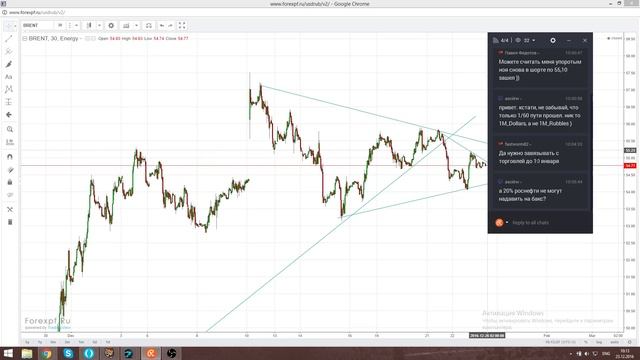Click the redo arrow in top toolbar

[171, 25]
